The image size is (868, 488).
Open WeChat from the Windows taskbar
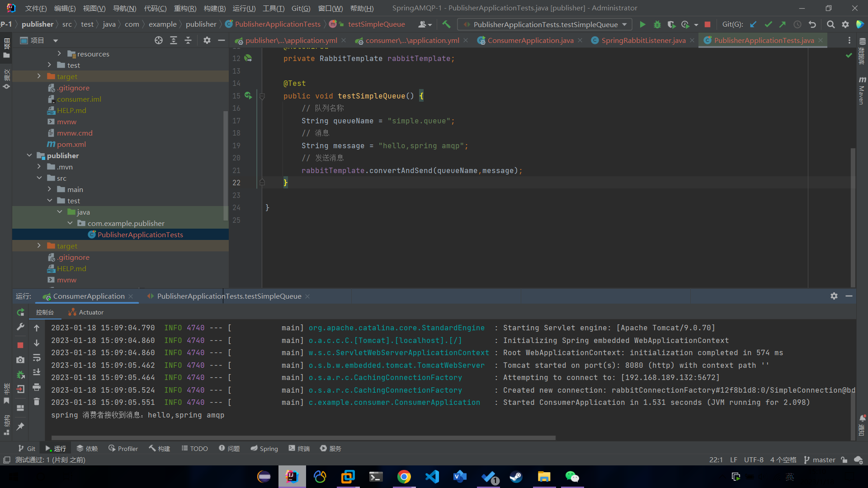tap(572, 477)
